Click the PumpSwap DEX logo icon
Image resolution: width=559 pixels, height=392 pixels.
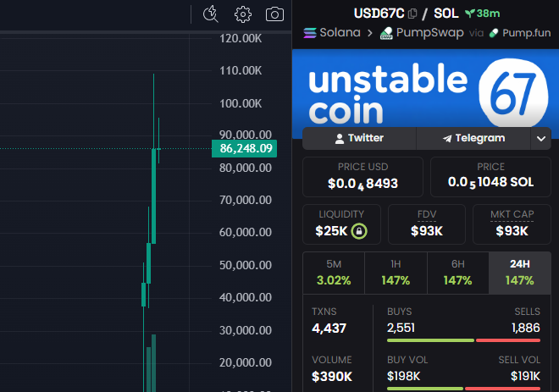click(x=386, y=33)
